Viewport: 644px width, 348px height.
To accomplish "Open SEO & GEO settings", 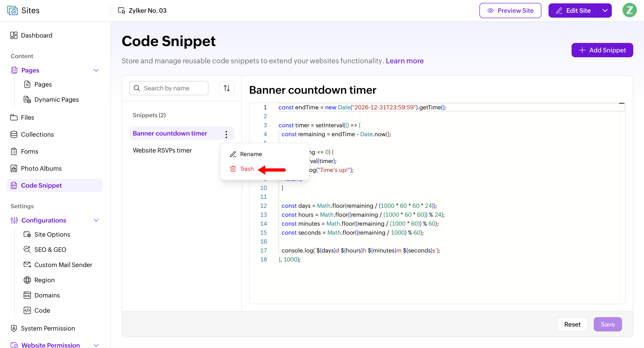I will pyautogui.click(x=45, y=250).
